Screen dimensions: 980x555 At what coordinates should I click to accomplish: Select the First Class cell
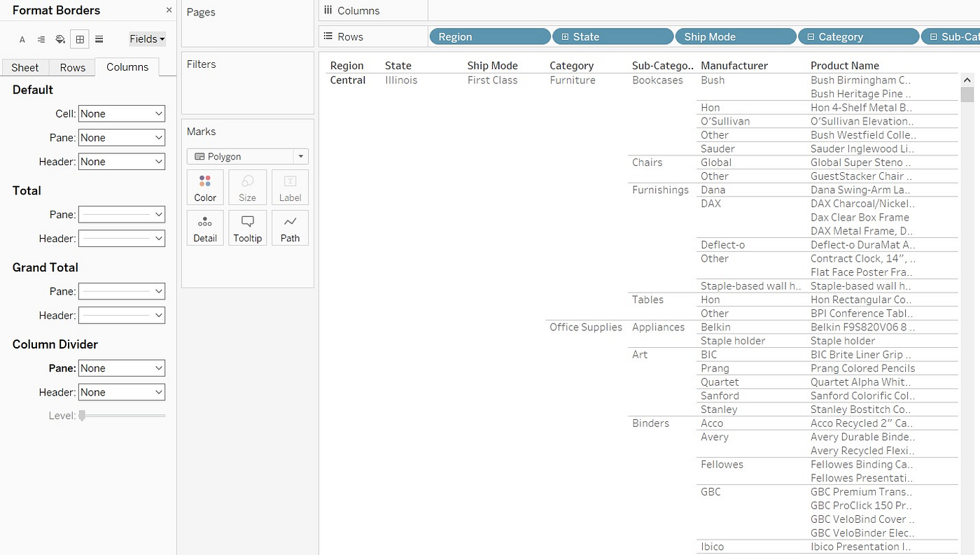pyautogui.click(x=493, y=80)
